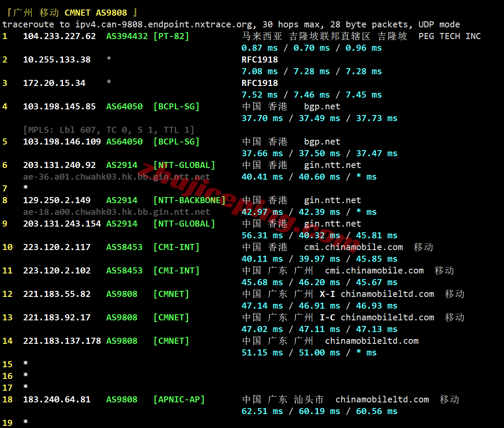
Task: Select IP 223.120.2.102
Action: point(57,270)
